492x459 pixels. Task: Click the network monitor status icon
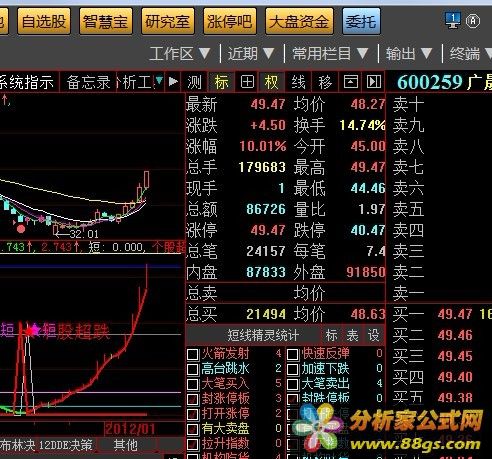pyautogui.click(x=453, y=21)
